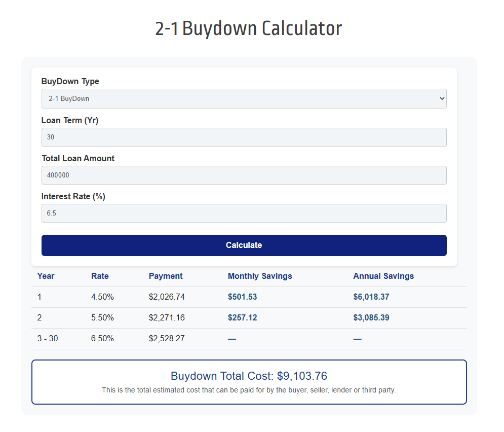This screenshot has height=432, width=504.
Task: Click the $501.53 monthly savings value
Action: coord(242,297)
